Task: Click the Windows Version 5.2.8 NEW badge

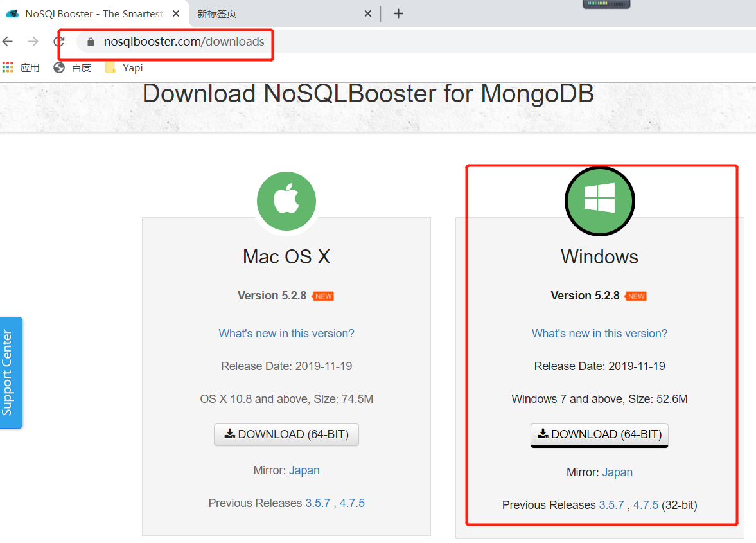Action: coord(636,296)
